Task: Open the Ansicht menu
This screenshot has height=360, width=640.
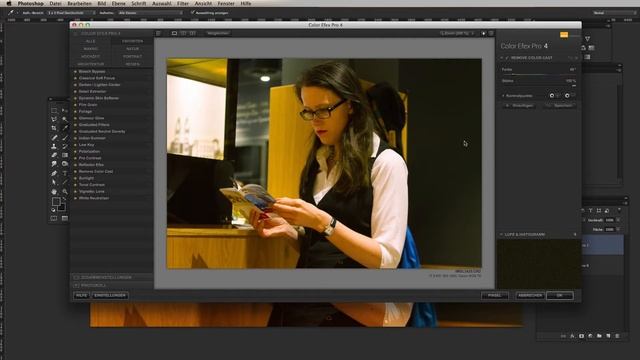Action: coord(203,3)
